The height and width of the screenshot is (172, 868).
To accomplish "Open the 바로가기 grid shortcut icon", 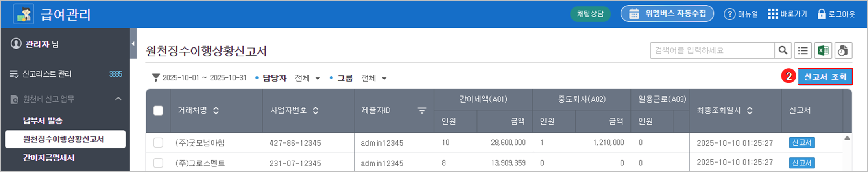I will pos(773,14).
